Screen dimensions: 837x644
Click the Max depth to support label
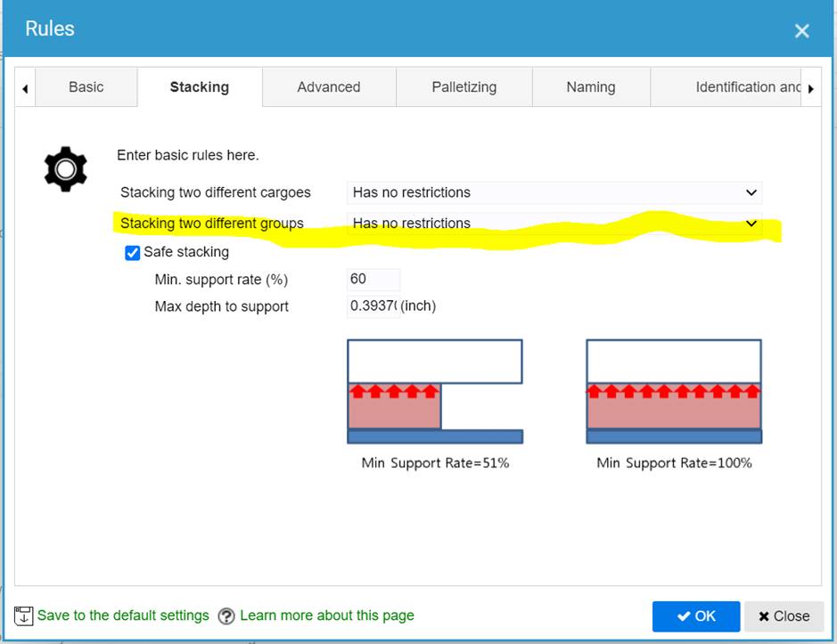[222, 306]
